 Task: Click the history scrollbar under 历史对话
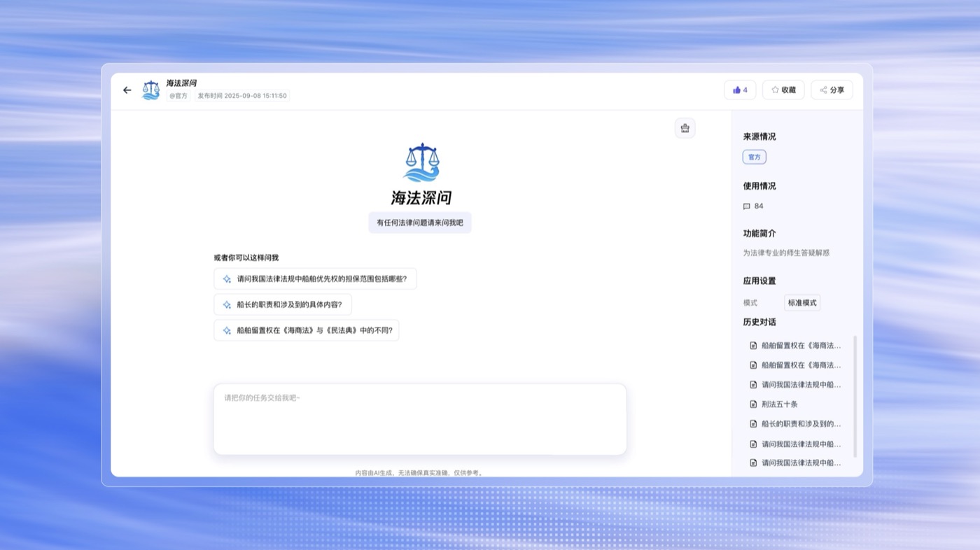855,396
